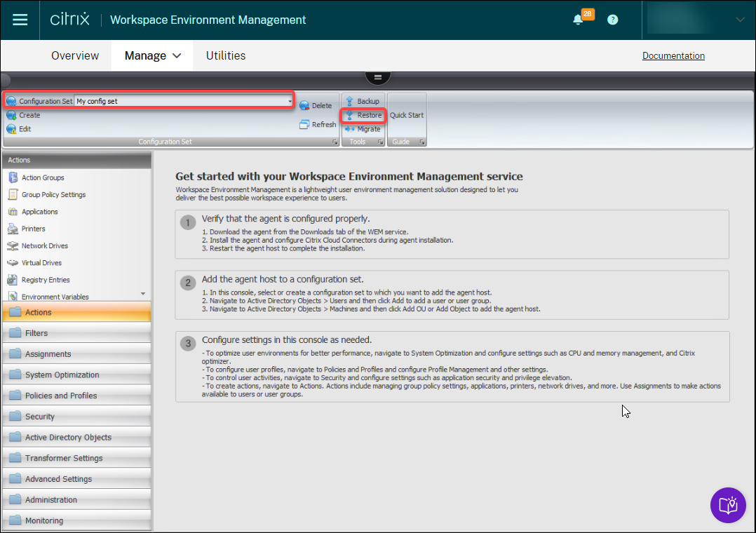
Task: Refresh the configuration set list
Action: tap(318, 125)
